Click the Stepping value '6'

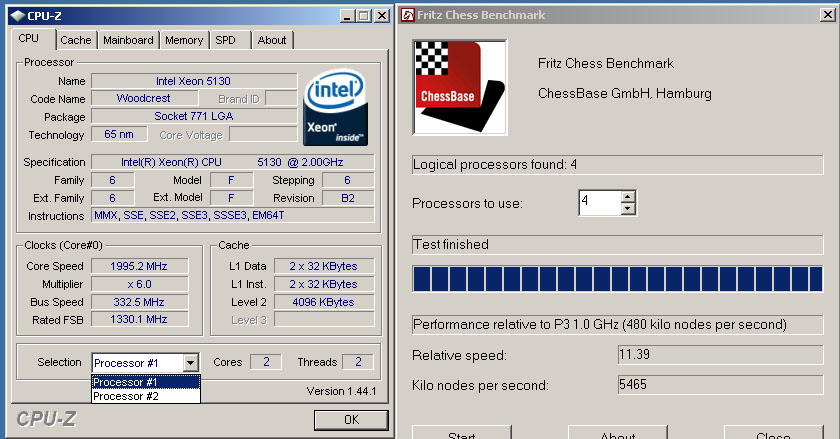348,180
